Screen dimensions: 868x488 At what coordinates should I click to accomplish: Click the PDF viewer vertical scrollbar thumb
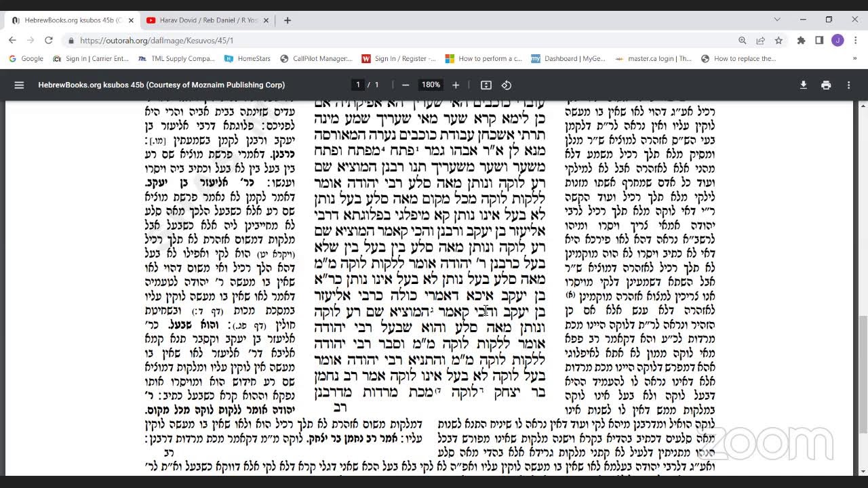click(863, 374)
